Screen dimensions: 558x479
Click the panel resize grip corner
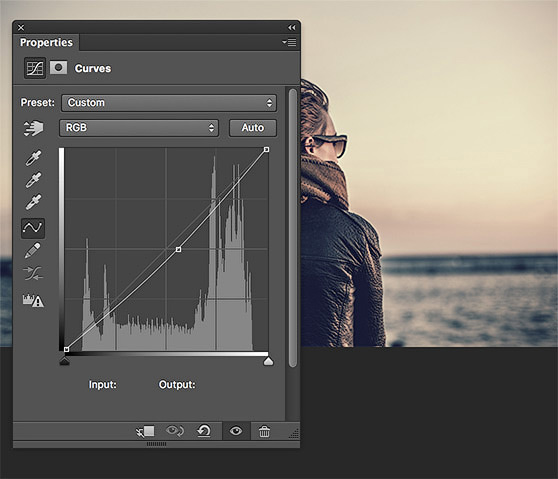tap(294, 433)
